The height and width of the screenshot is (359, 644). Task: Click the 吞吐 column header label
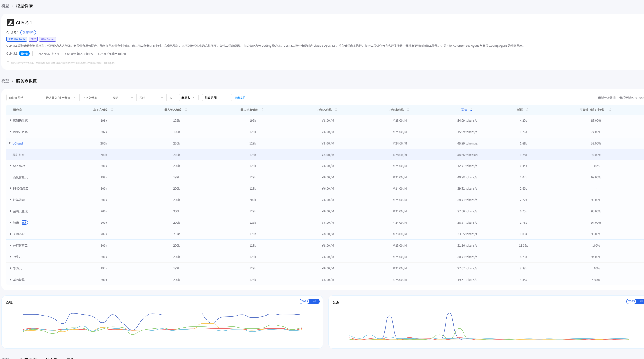(464, 110)
